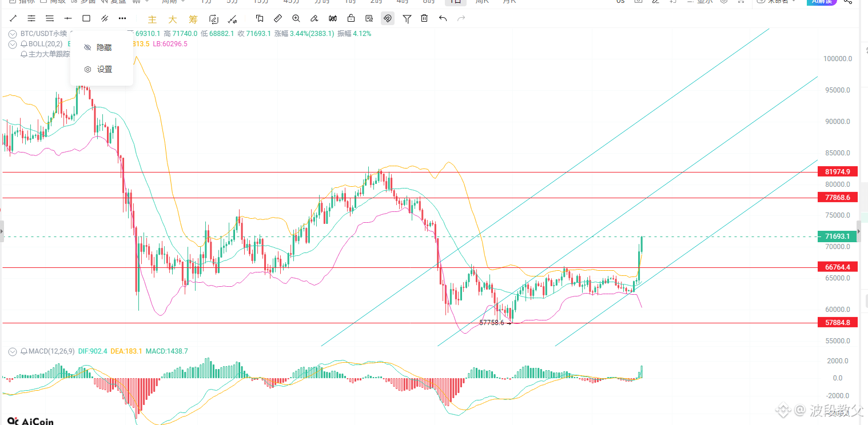The width and height of the screenshot is (868, 425).
Task: Activate the zoom-in magnifier tool
Action: (296, 18)
